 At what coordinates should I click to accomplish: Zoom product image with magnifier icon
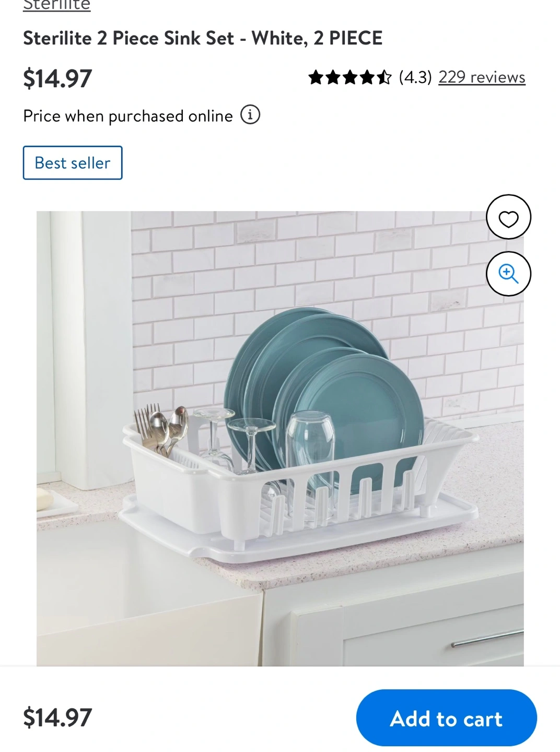(508, 274)
